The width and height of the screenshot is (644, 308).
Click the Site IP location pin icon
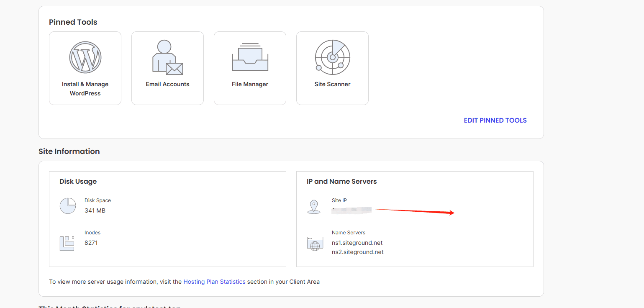coord(314,207)
